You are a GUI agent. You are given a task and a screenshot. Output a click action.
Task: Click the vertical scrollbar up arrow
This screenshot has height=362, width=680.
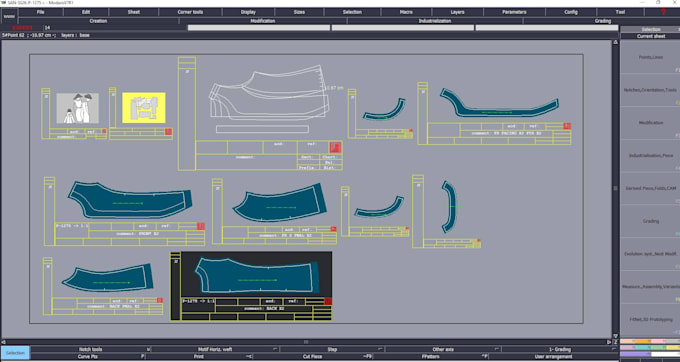tap(615, 42)
